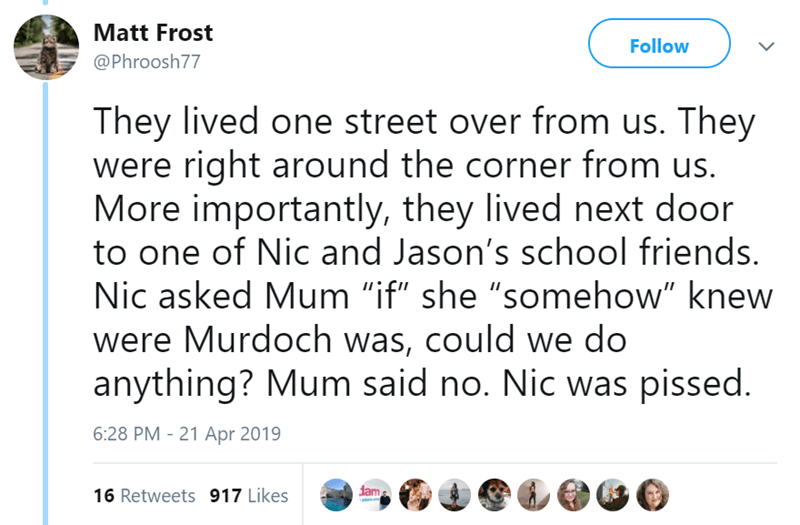Open Matt Frost's cat profile picture
This screenshot has height=525, width=800.
coord(46,48)
